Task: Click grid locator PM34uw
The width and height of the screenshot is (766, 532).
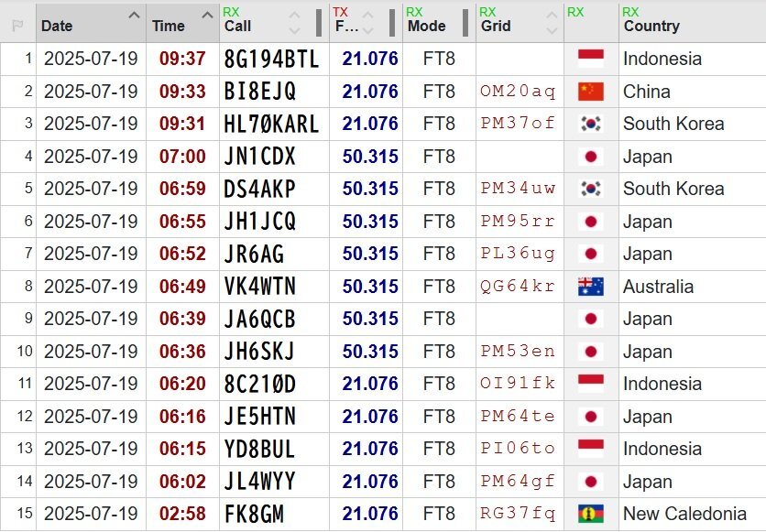Action: (x=518, y=189)
